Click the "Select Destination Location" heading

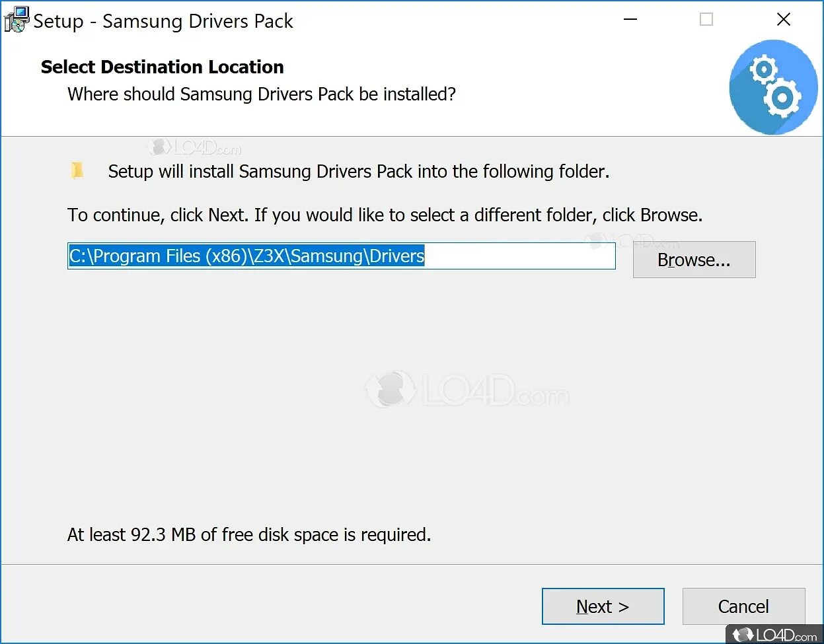pos(163,67)
